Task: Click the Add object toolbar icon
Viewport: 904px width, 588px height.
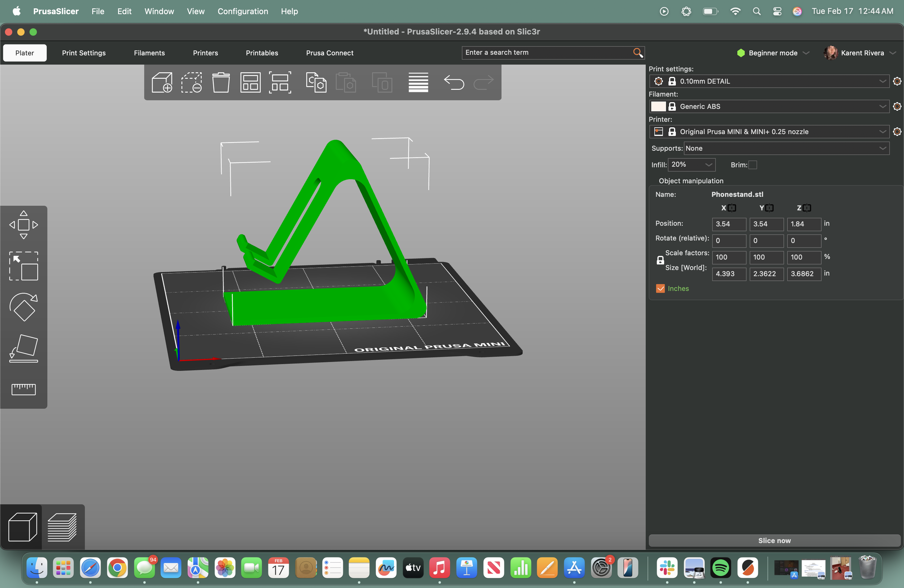Action: coord(162,82)
